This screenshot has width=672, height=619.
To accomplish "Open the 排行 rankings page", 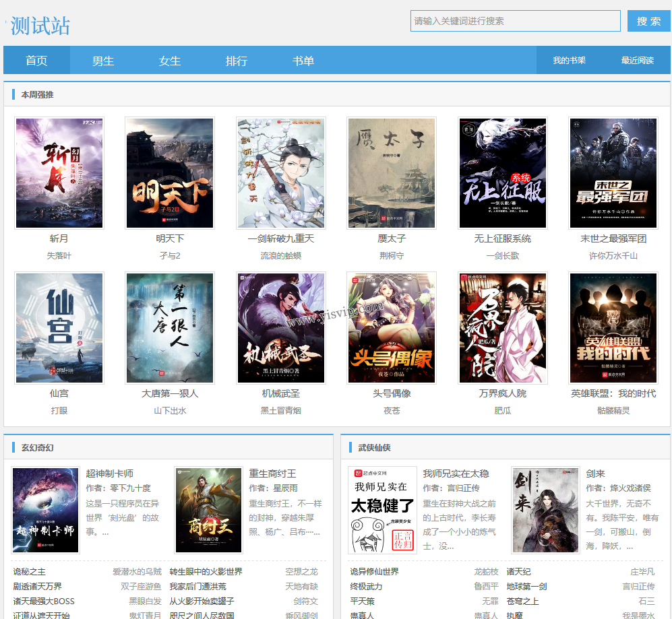I will 237,61.
